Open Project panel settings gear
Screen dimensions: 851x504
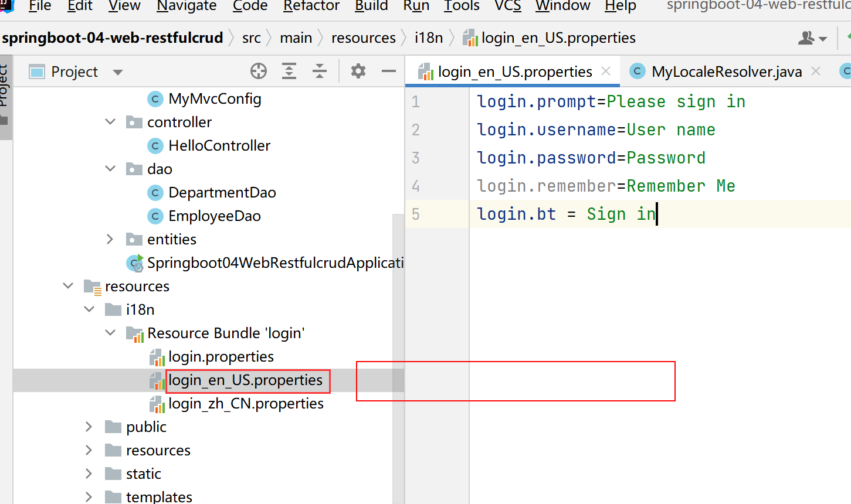[x=358, y=71]
